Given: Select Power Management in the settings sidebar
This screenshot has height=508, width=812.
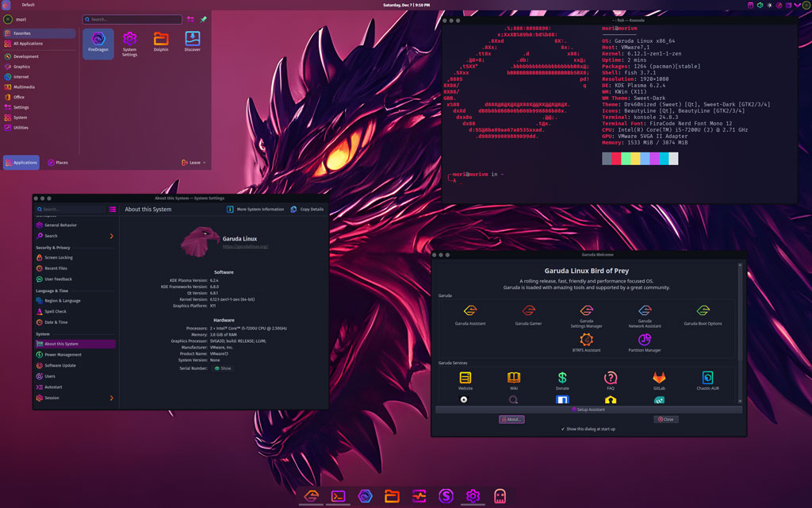Looking at the screenshot, I should [63, 355].
